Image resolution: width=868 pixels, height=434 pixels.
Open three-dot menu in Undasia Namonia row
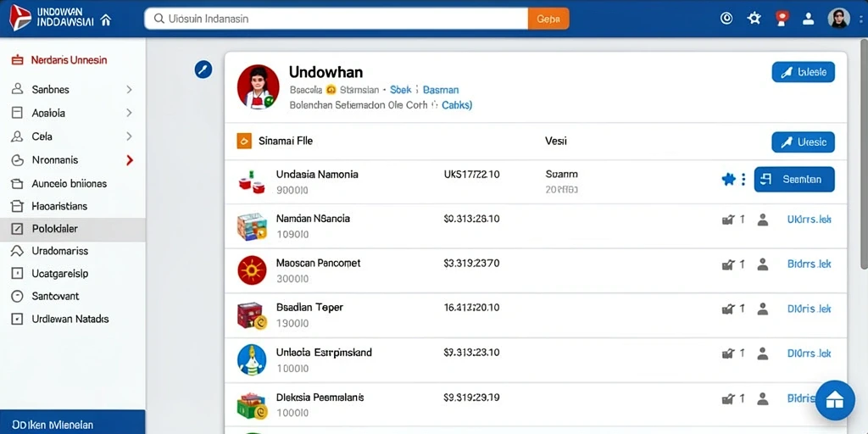click(x=743, y=179)
